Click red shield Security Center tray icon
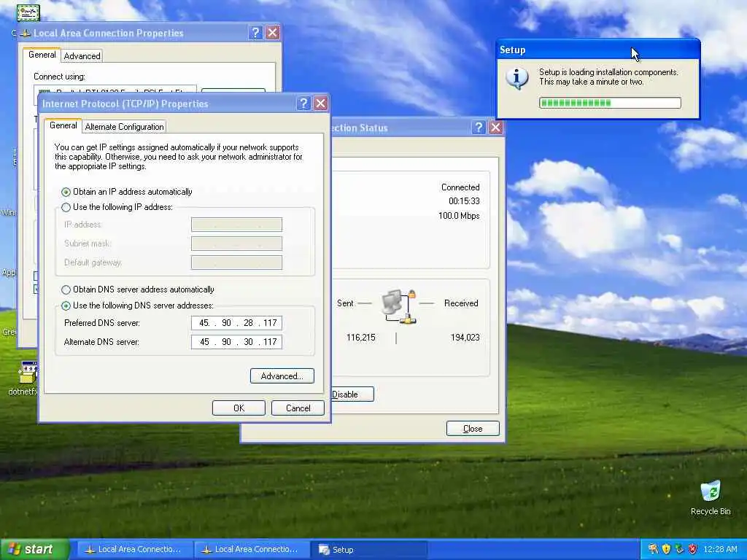 pos(693,549)
